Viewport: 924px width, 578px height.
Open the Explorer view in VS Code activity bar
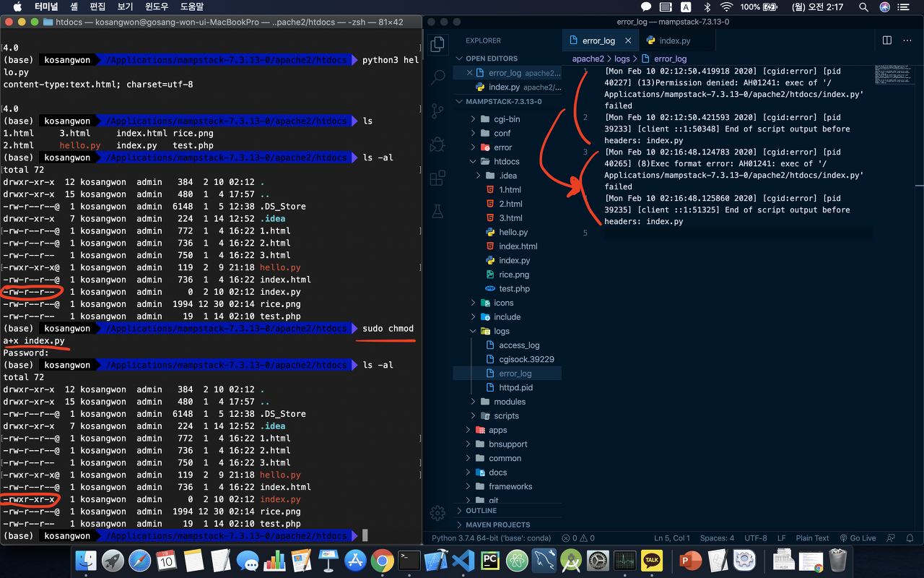point(437,44)
